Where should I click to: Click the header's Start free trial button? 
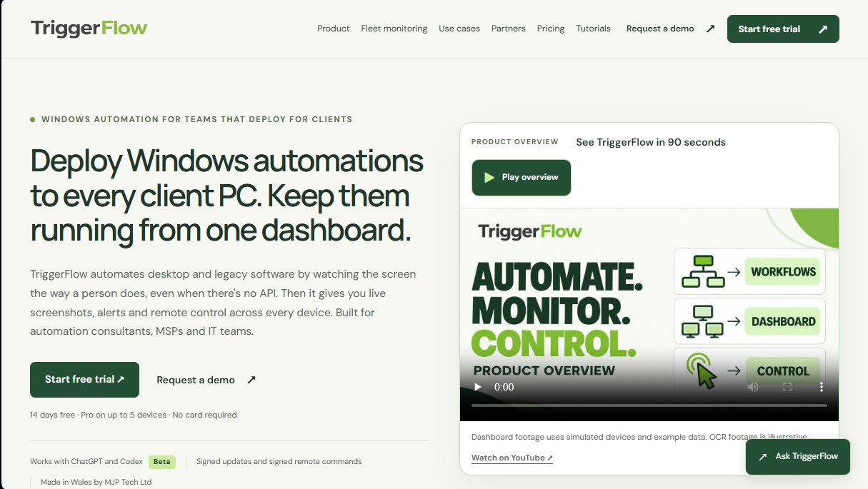coord(783,29)
